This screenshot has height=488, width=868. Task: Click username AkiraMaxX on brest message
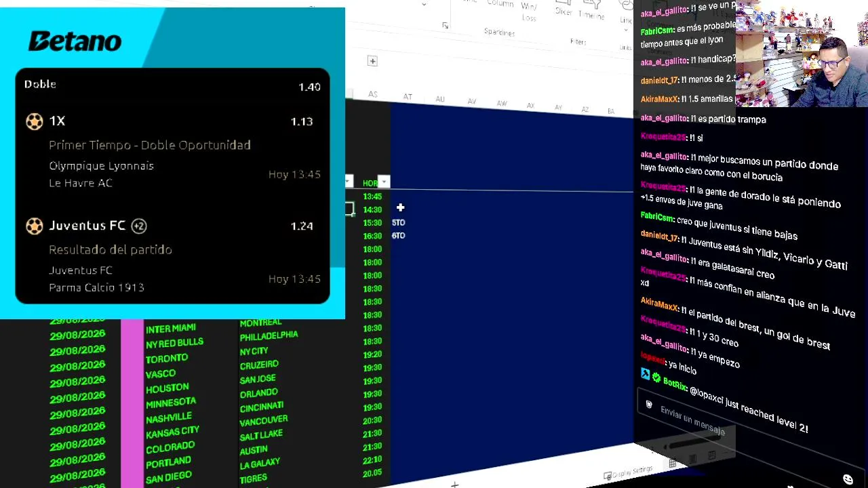659,303
